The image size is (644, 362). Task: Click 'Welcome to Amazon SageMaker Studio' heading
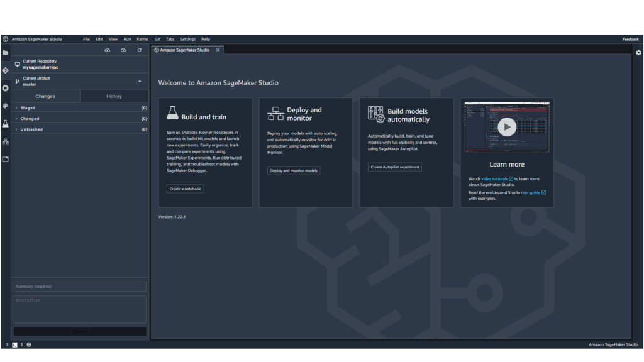point(218,83)
